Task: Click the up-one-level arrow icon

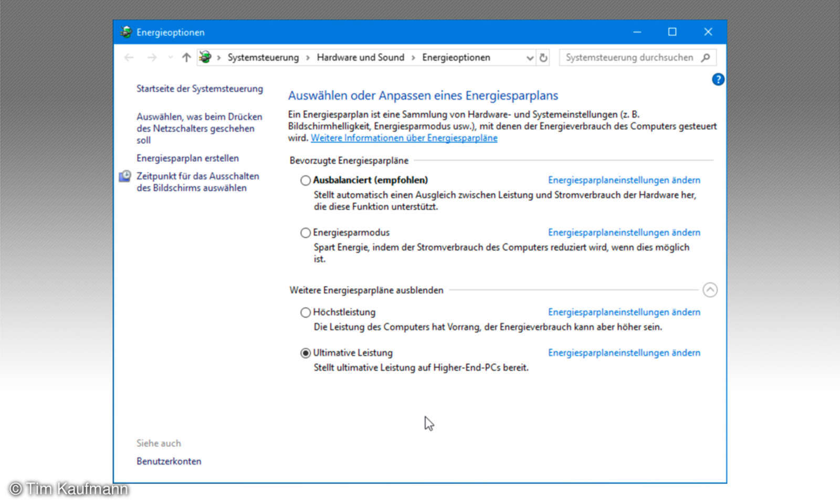Action: tap(186, 58)
